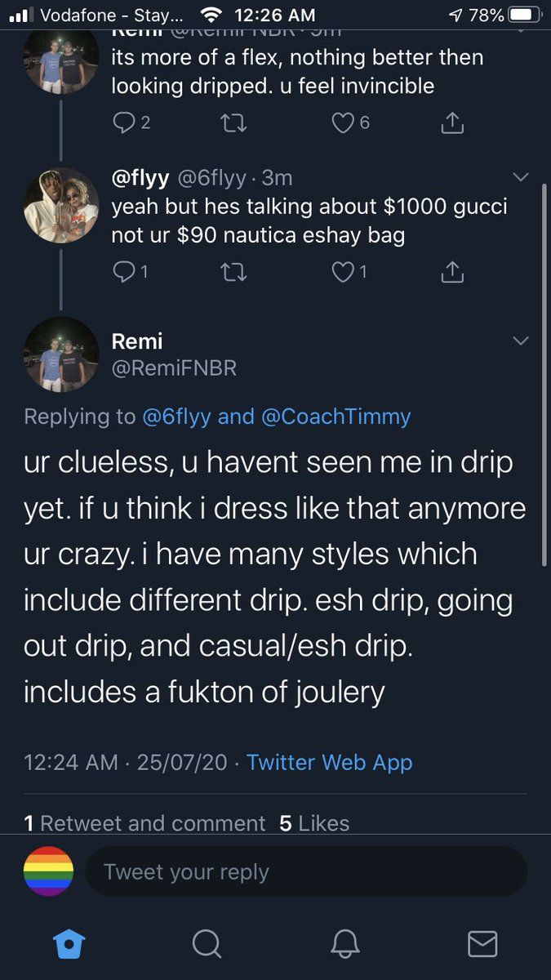This screenshot has width=551, height=980.
Task: Open options chevron on top Remi tweet
Action: tap(519, 29)
